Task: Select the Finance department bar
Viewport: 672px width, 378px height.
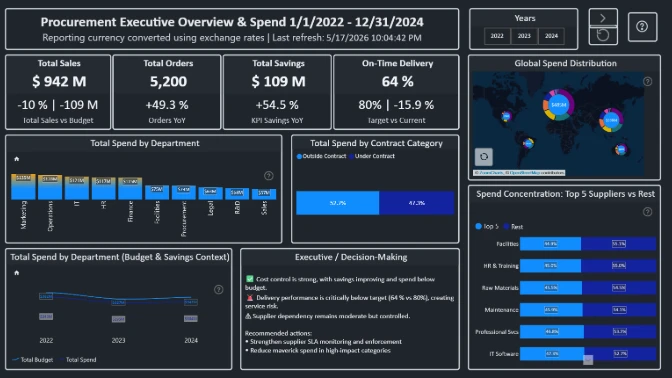Action: point(130,189)
